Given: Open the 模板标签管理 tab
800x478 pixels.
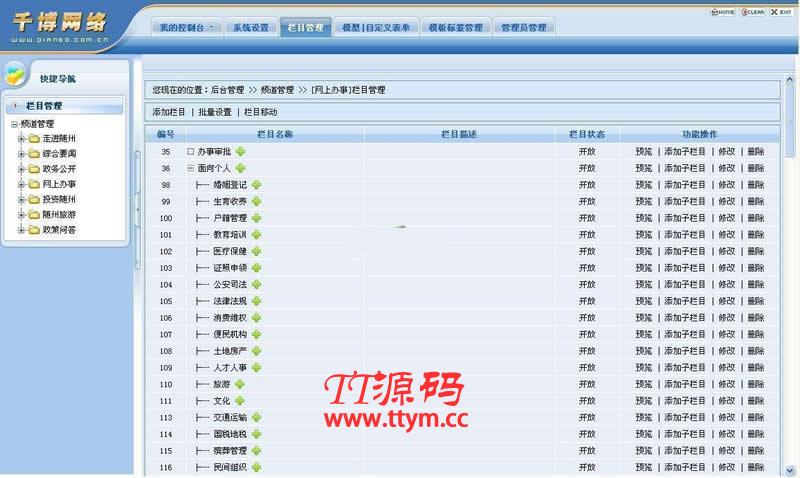Looking at the screenshot, I should pyautogui.click(x=456, y=28).
